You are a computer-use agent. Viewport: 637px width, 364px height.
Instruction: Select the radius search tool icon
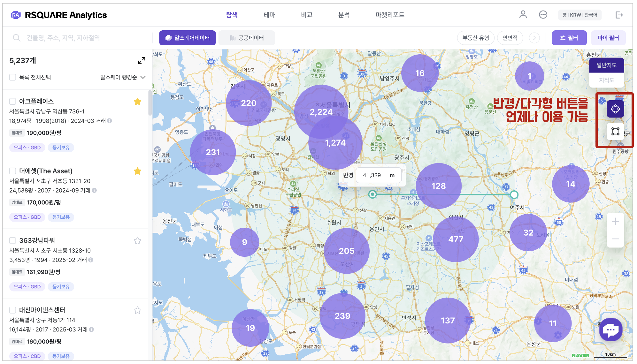615,109
